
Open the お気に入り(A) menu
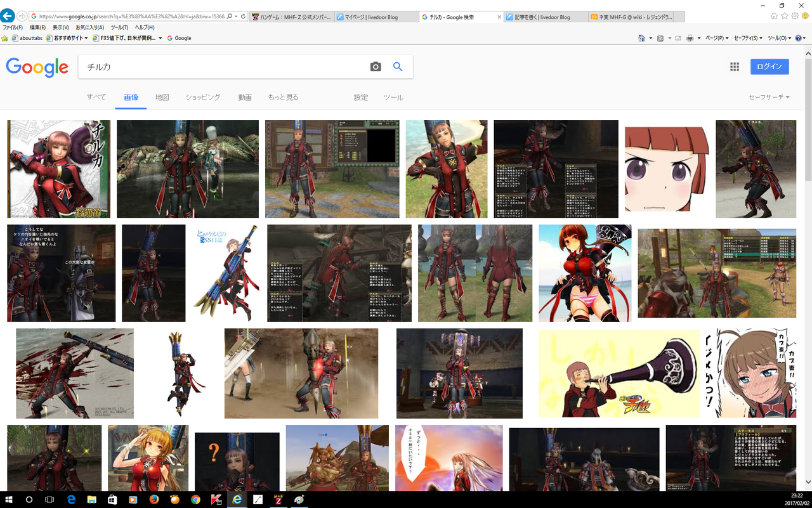(90, 27)
